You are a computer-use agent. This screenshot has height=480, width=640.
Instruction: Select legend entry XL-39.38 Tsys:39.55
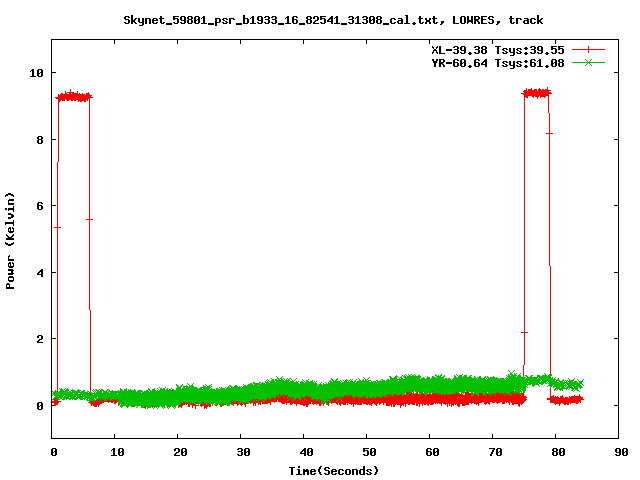click(498, 50)
